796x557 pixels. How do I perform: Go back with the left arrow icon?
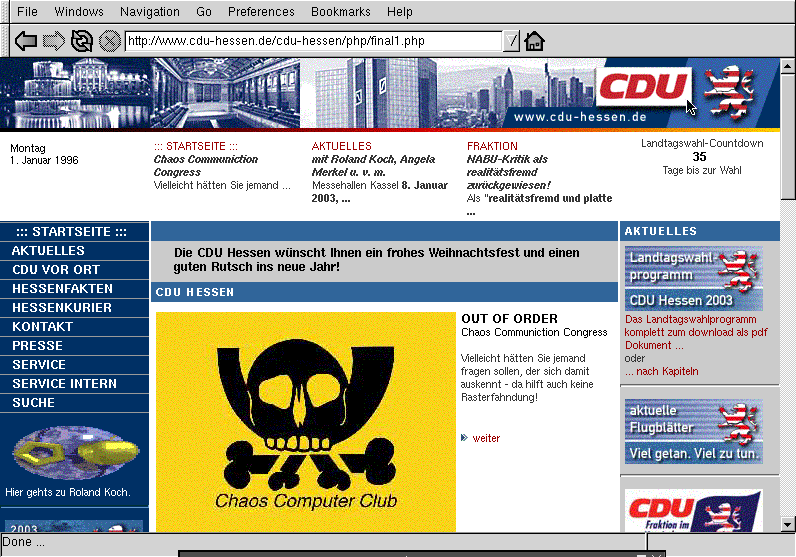(26, 41)
